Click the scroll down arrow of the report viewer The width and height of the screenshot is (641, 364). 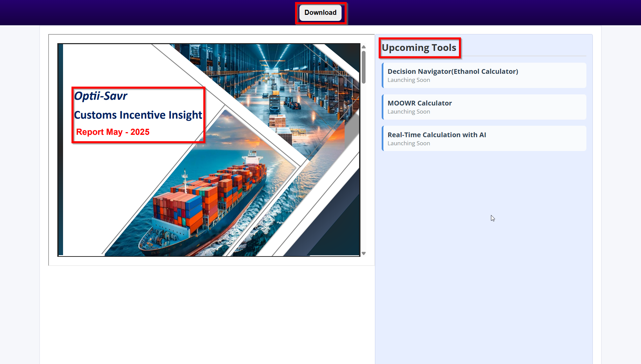(x=363, y=253)
